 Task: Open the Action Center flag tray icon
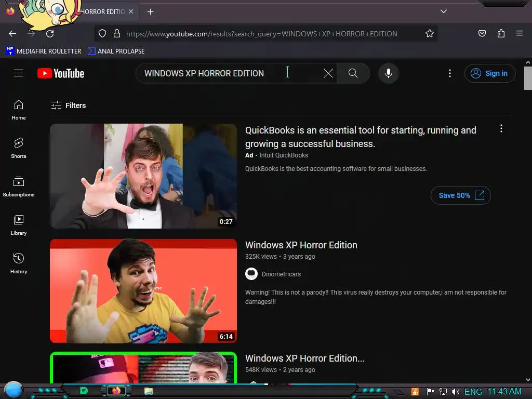(430, 392)
